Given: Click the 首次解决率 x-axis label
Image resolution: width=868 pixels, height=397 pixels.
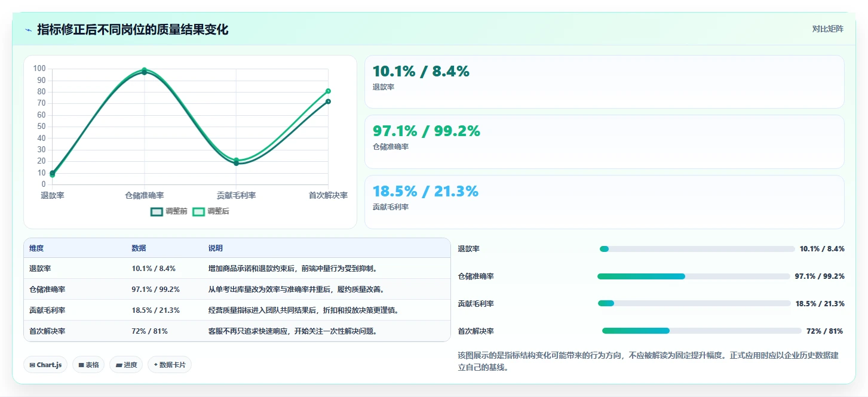Looking at the screenshot, I should click(x=328, y=195).
